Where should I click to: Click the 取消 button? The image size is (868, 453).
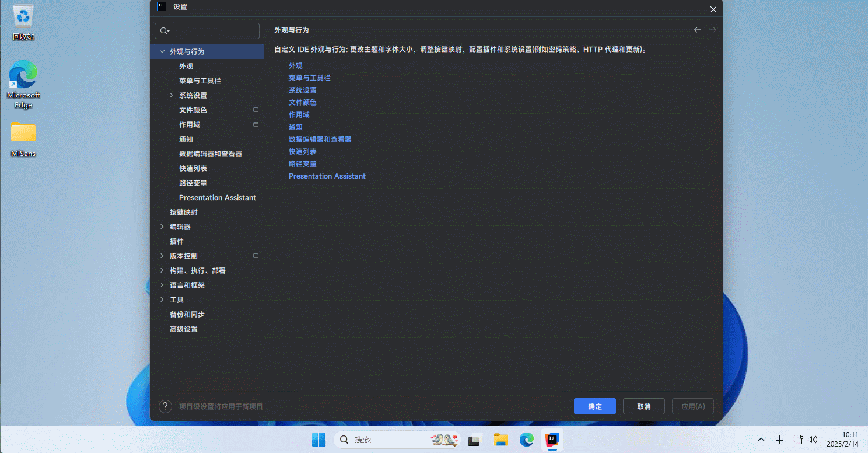coord(644,406)
